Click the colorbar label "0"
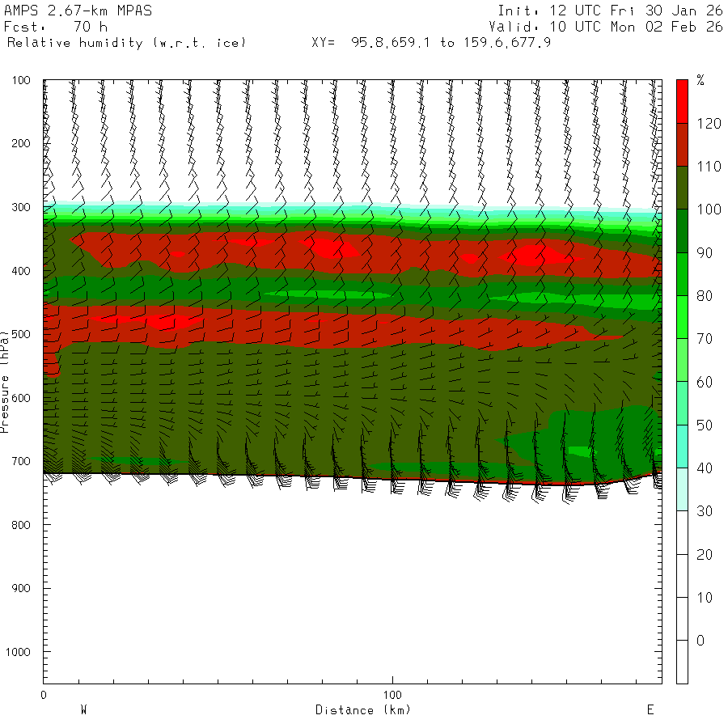This screenshot has width=728, height=728. tap(700, 641)
